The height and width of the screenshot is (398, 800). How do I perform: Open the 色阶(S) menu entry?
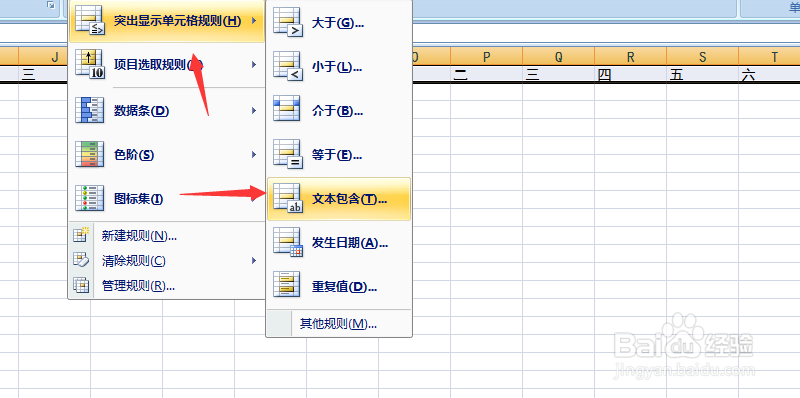tap(167, 155)
